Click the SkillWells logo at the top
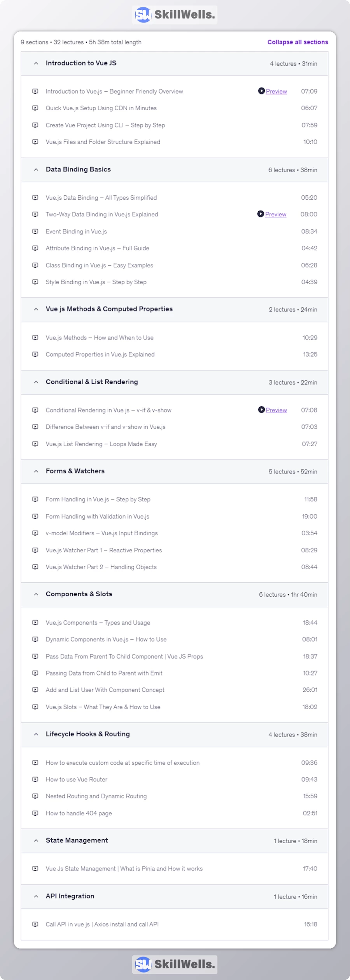This screenshot has height=980, width=350. (175, 15)
